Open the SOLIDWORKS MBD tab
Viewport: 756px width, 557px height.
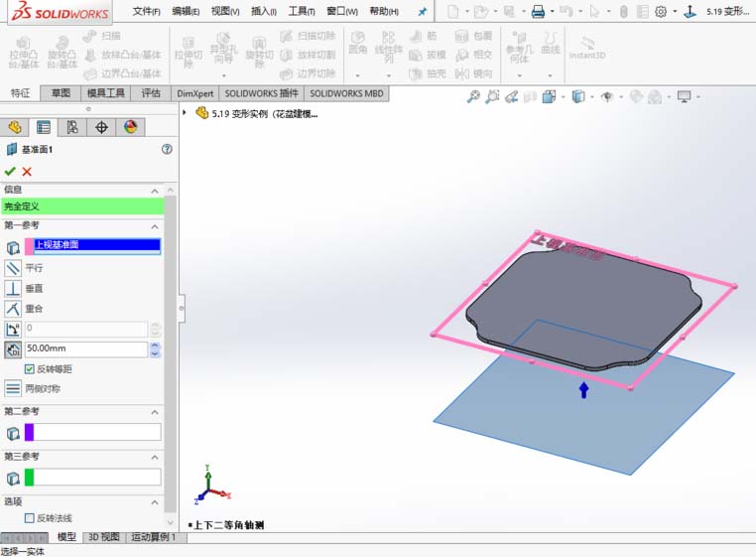point(346,93)
